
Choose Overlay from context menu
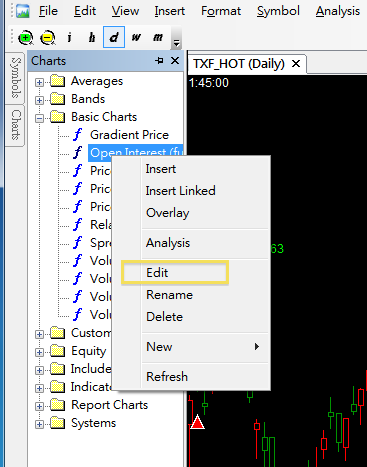point(191,213)
